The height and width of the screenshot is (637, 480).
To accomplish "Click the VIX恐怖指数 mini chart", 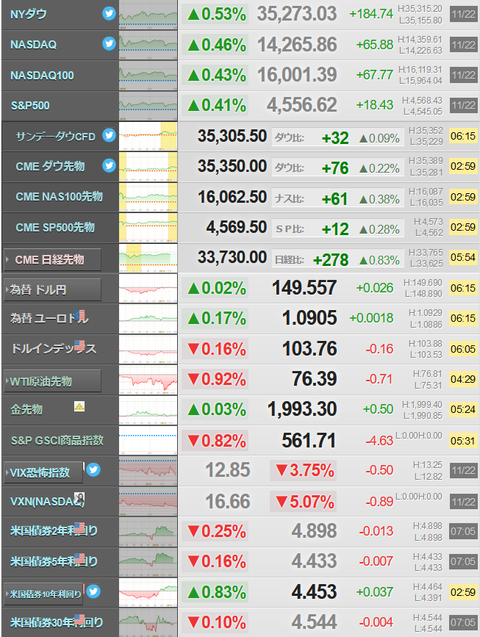I will coord(148,471).
